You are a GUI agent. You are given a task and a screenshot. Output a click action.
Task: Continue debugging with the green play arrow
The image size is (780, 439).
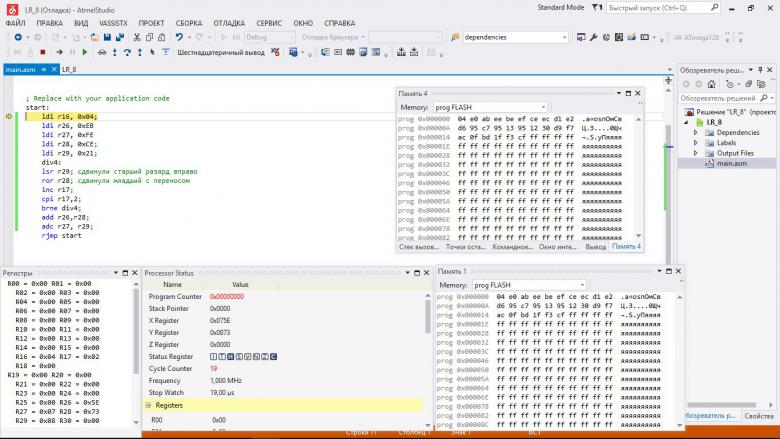pyautogui.click(x=85, y=52)
